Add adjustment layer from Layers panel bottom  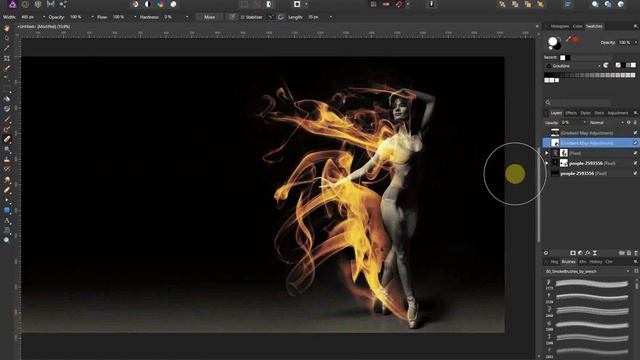click(x=580, y=253)
